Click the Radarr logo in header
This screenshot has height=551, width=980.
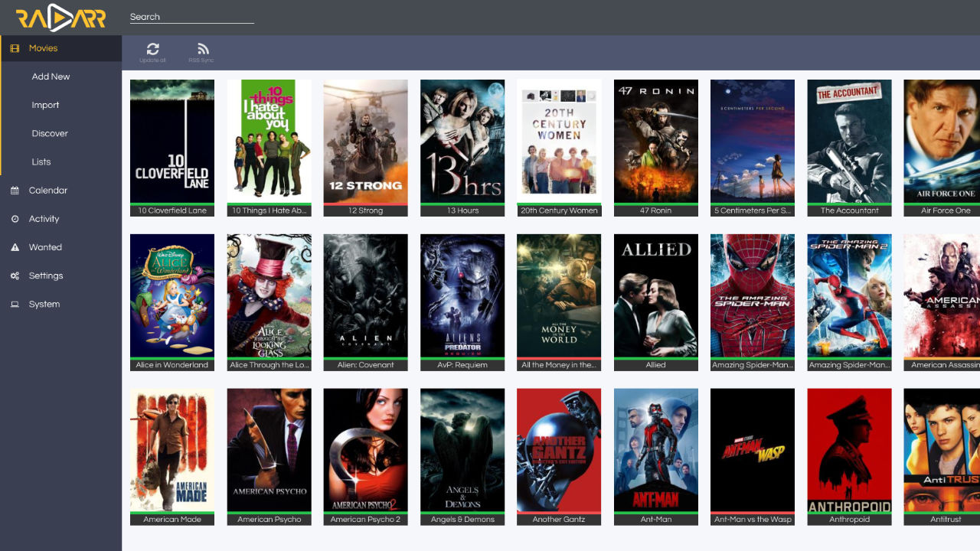[x=60, y=18]
